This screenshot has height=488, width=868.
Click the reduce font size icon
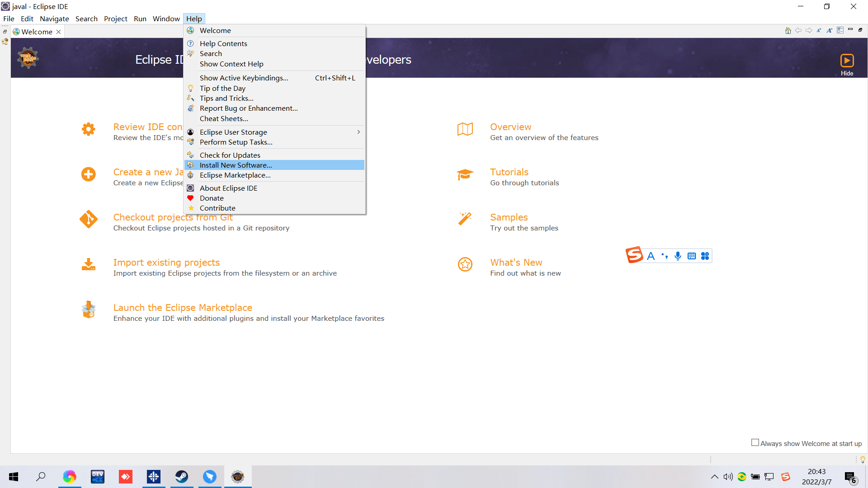819,30
